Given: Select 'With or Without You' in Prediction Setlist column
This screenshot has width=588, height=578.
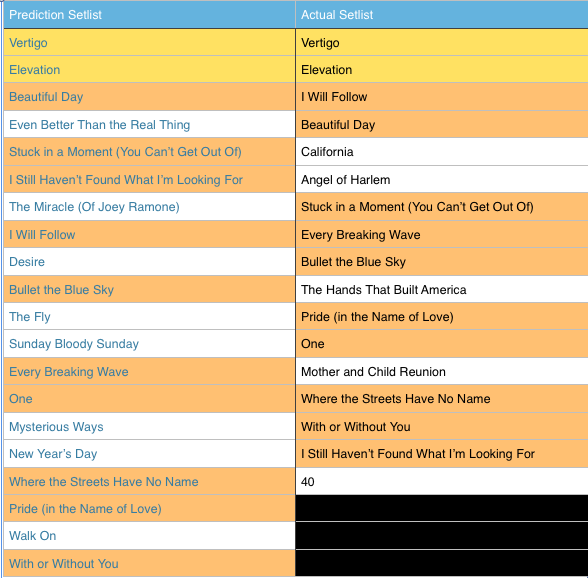Looking at the screenshot, I should [149, 563].
